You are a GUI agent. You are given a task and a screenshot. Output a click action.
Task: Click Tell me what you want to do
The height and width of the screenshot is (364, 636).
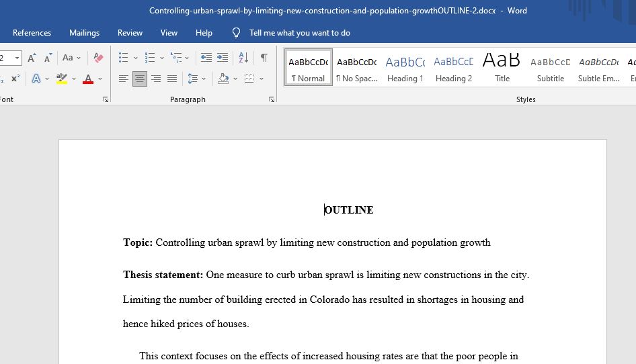[x=300, y=33]
